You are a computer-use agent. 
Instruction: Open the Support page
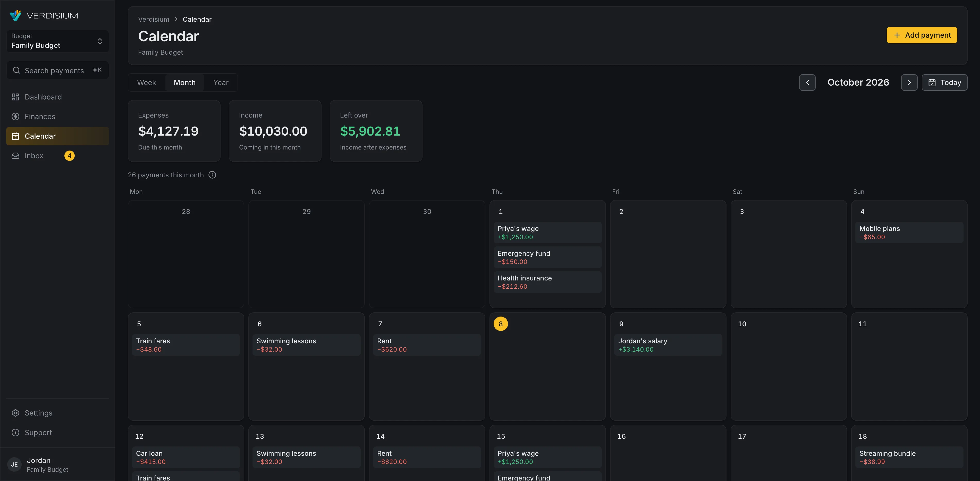pos(57,433)
